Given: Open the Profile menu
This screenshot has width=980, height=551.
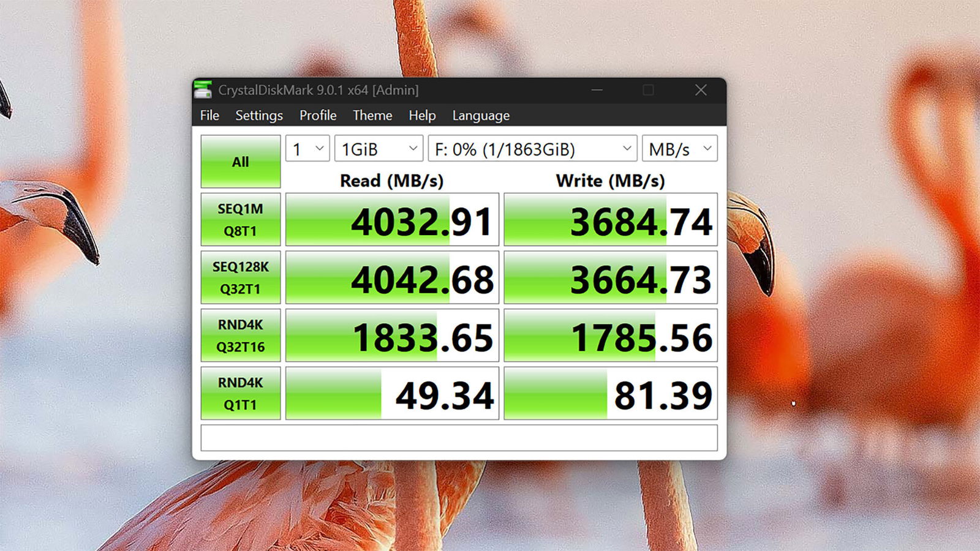Looking at the screenshot, I should tap(317, 116).
